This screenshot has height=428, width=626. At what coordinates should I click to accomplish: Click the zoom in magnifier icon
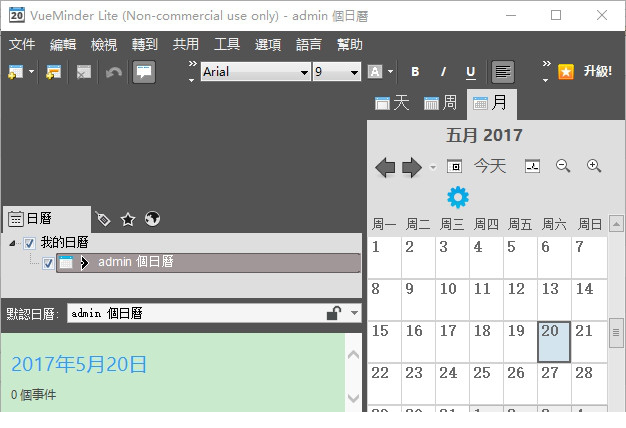(x=594, y=166)
